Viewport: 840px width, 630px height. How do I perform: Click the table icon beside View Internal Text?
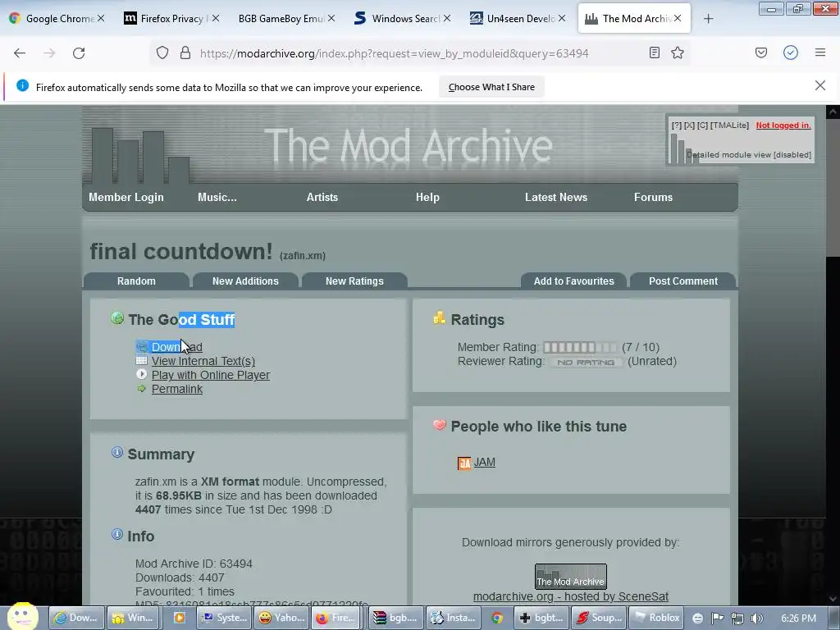point(141,361)
